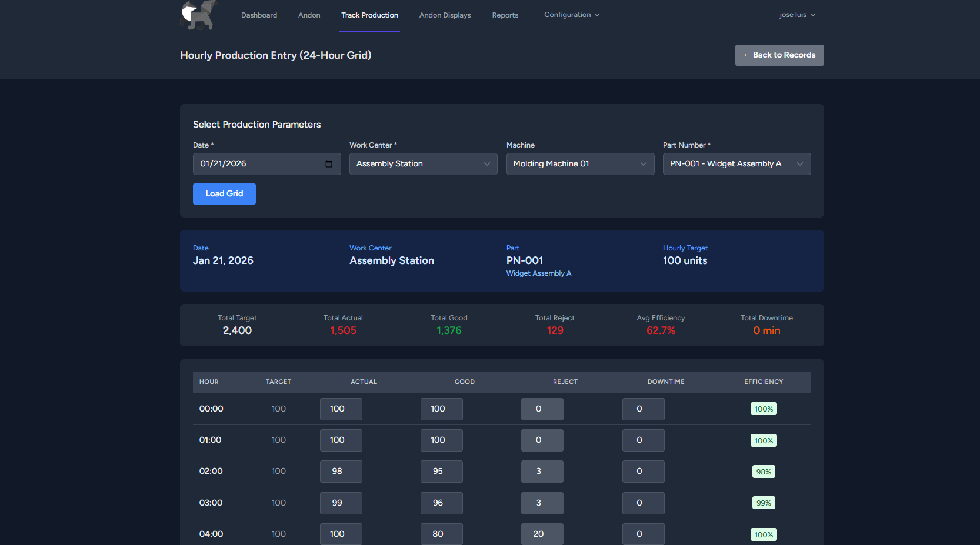Go to the Dashboard tab
The width and height of the screenshot is (980, 545).
tap(259, 15)
